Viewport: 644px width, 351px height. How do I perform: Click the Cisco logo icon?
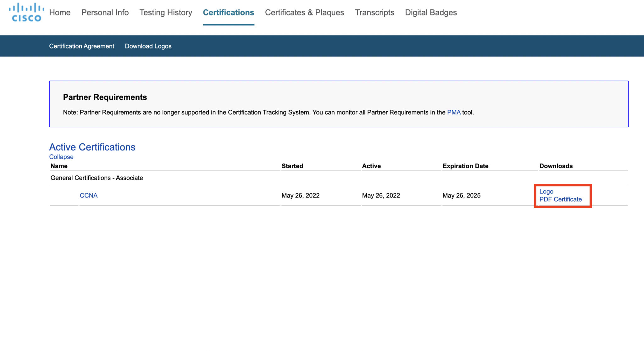point(26,13)
